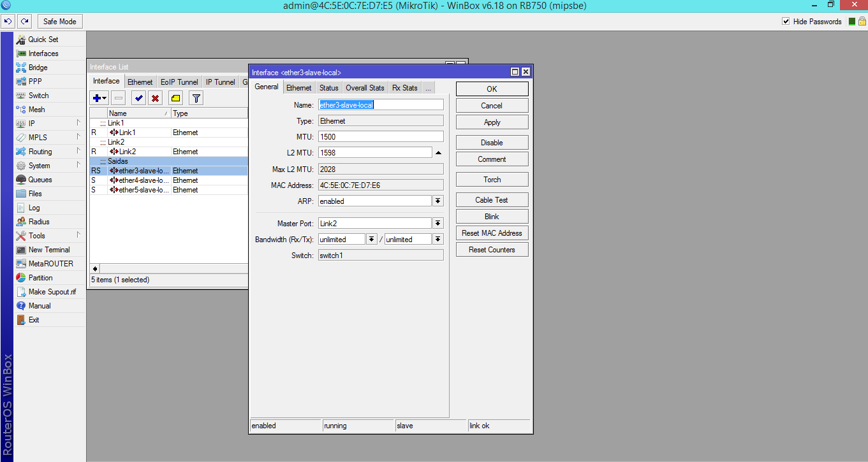Open the Manual sidebar item
Image resolution: width=868 pixels, height=462 pixels.
(x=39, y=306)
